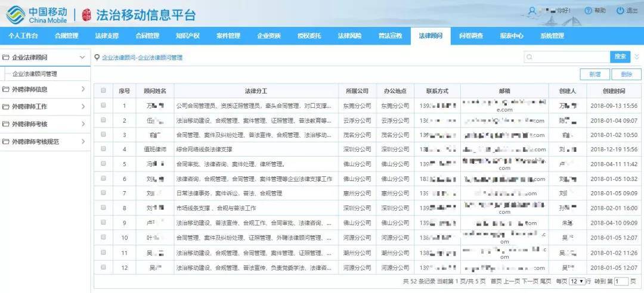The image size is (644, 293).
Task: Click the 帮助 help question-mark icon
Action: pyautogui.click(x=588, y=11)
